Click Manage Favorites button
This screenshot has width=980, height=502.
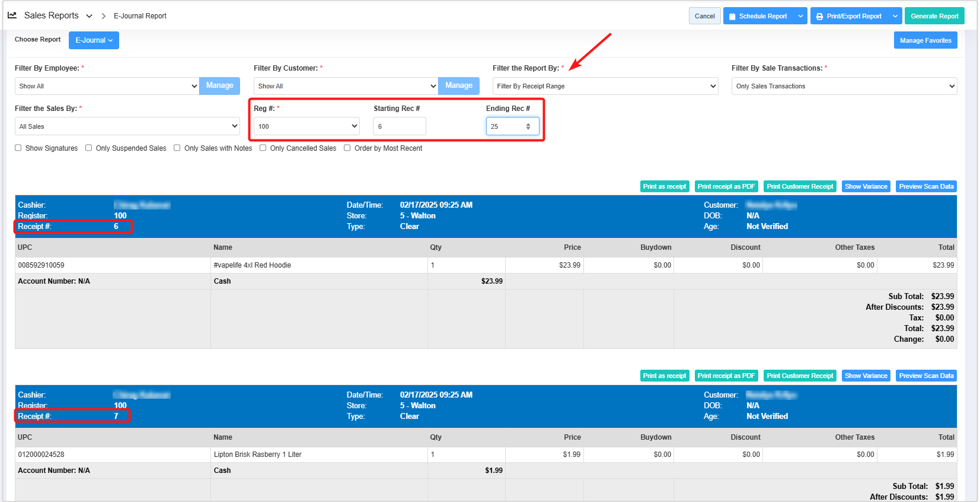point(925,40)
